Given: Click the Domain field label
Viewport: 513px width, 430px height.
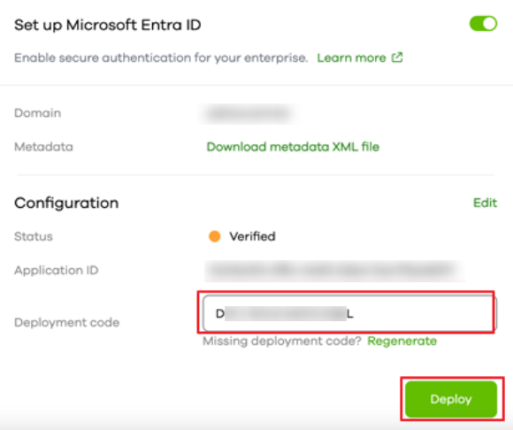Looking at the screenshot, I should pyautogui.click(x=38, y=113).
